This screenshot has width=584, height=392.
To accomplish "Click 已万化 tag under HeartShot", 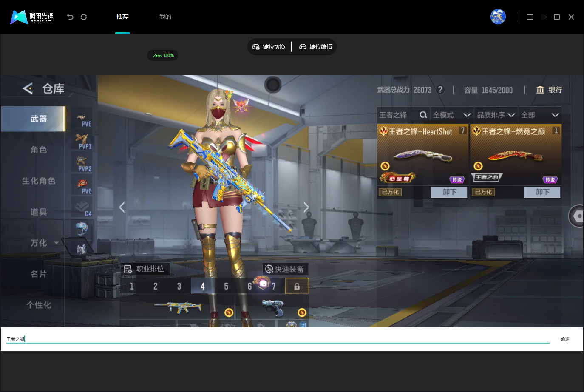I will click(x=390, y=192).
